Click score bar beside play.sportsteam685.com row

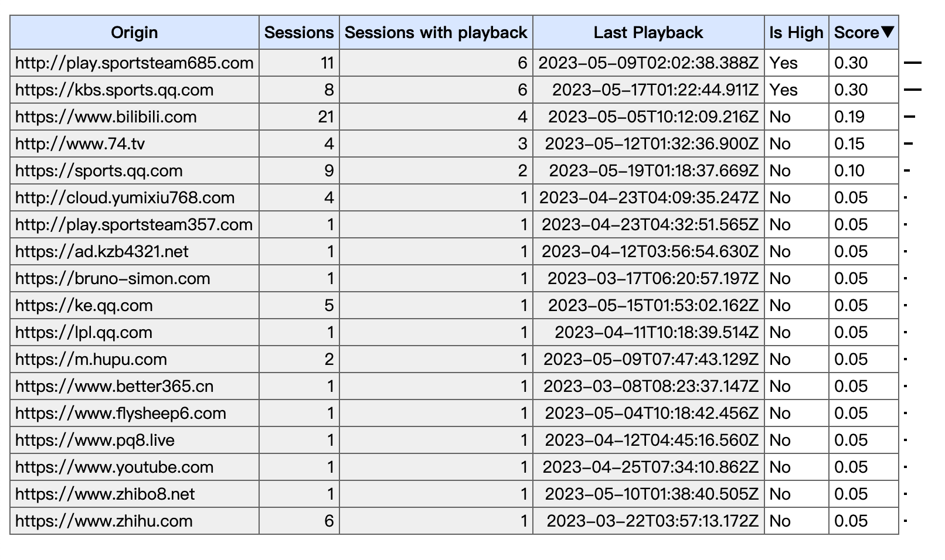913,63
